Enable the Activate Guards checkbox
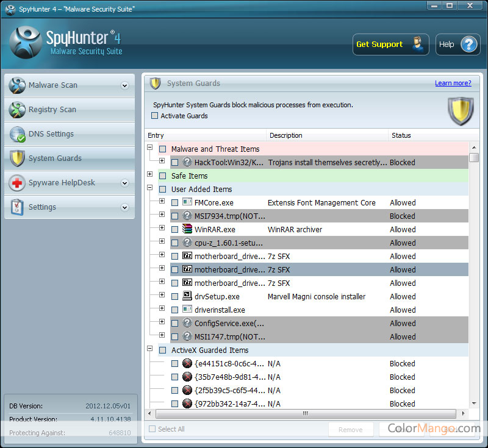Image resolution: width=488 pixels, height=448 pixels. (x=154, y=116)
